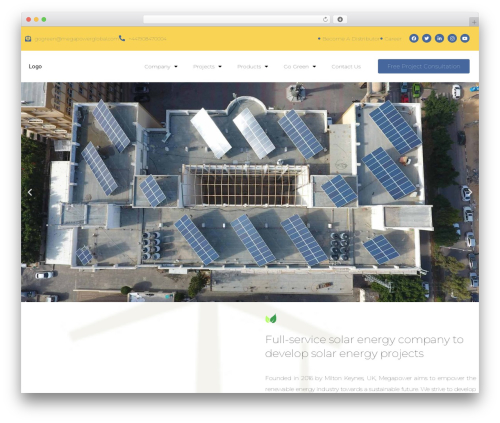The width and height of the screenshot is (500, 423).
Task: Click the Full-service solar energy company heading
Action: coord(364,346)
